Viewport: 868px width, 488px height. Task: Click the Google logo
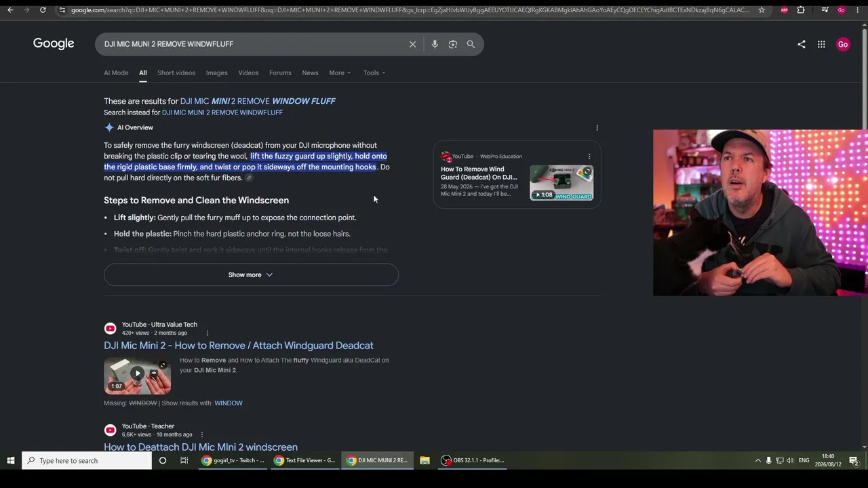(54, 44)
